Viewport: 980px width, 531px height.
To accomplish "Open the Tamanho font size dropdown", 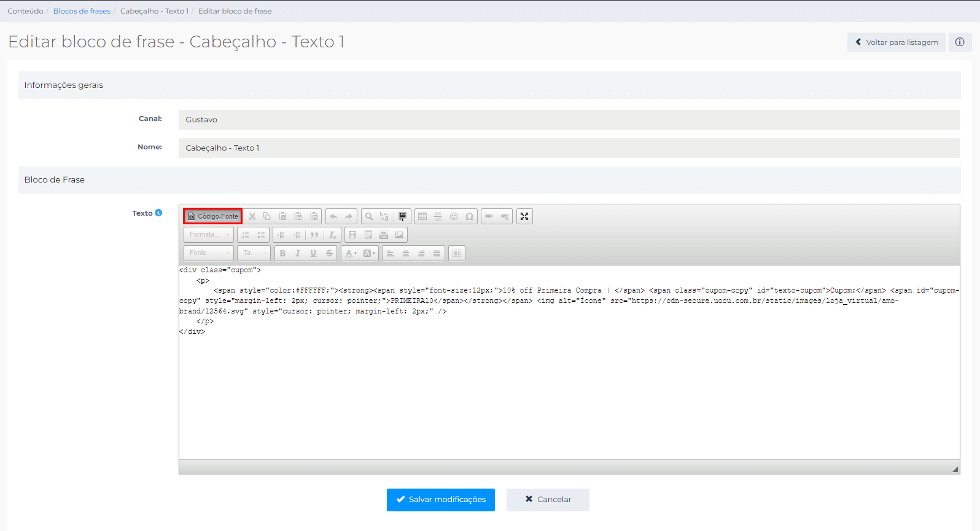I will [x=254, y=253].
